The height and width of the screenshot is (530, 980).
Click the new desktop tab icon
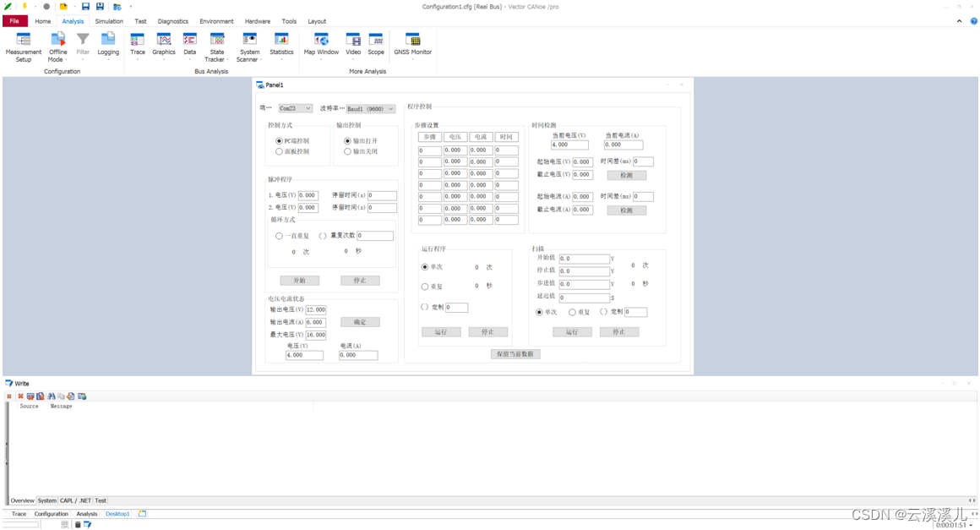click(143, 514)
